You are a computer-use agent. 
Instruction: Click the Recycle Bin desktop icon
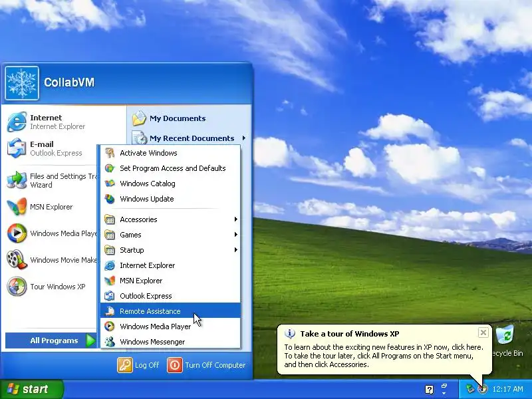pyautogui.click(x=506, y=335)
